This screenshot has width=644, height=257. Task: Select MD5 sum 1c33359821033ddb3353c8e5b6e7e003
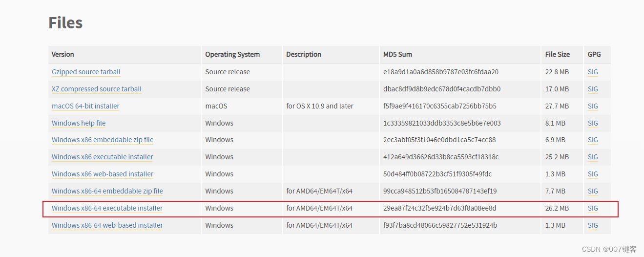442,123
